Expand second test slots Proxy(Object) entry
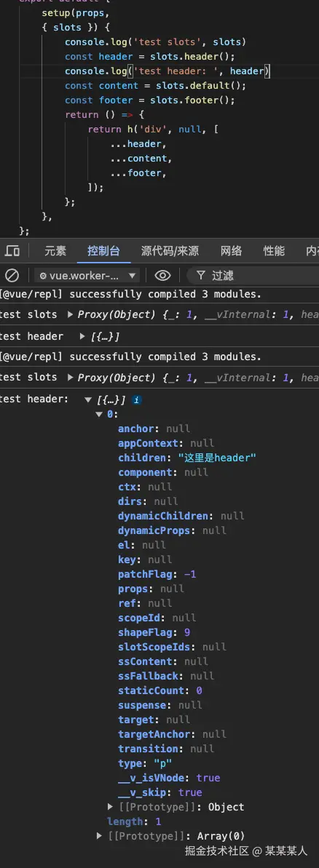This screenshot has height=868, width=319. click(71, 378)
